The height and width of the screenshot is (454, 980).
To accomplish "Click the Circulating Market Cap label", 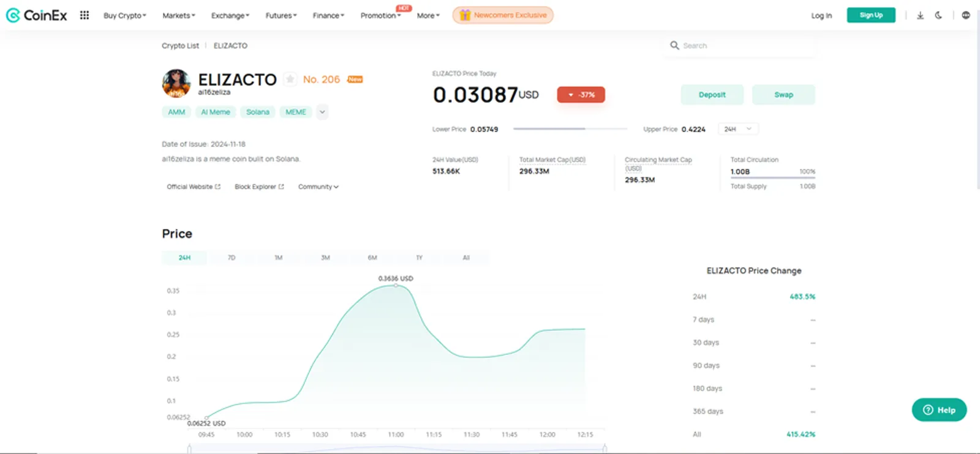I will [x=658, y=163].
